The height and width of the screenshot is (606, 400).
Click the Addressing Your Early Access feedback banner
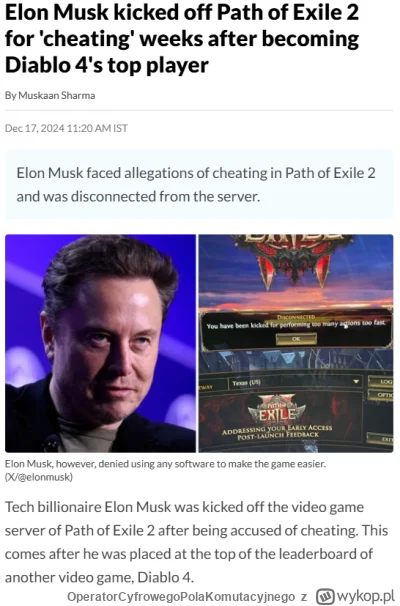point(277,431)
